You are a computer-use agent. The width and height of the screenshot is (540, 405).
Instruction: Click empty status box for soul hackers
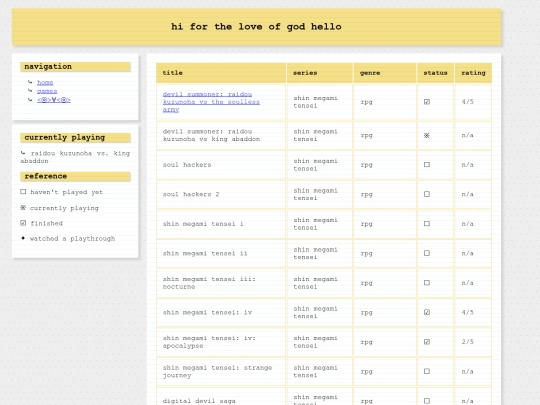(427, 165)
